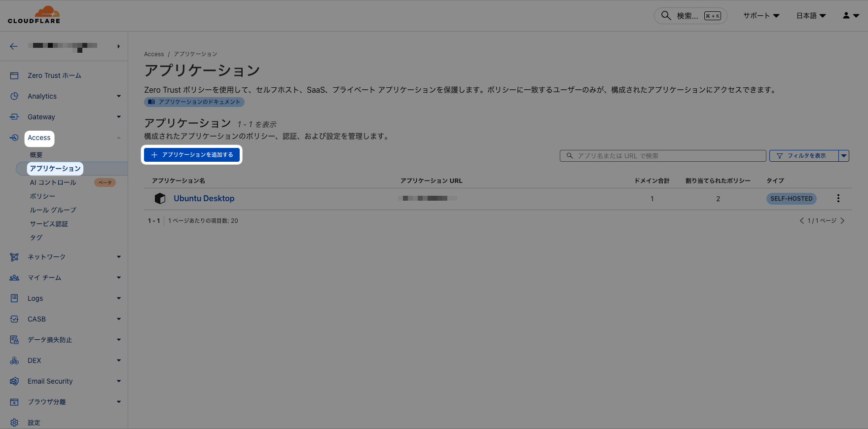
Task: Go to previous page with left chevron
Action: tap(801, 221)
